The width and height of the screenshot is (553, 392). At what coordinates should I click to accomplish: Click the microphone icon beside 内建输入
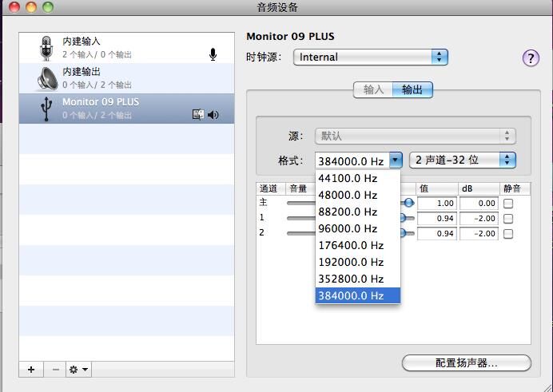213,54
